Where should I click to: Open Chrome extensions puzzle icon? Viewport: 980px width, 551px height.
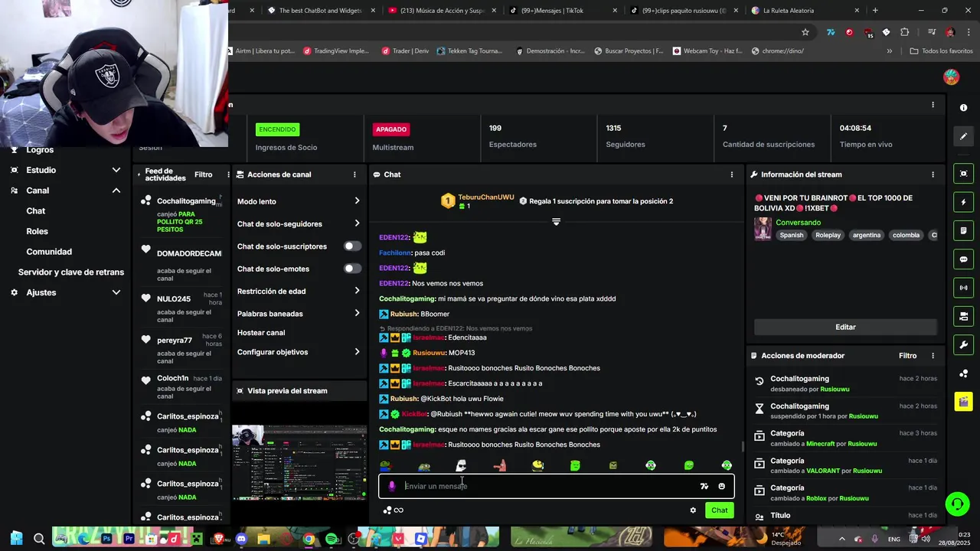(905, 32)
